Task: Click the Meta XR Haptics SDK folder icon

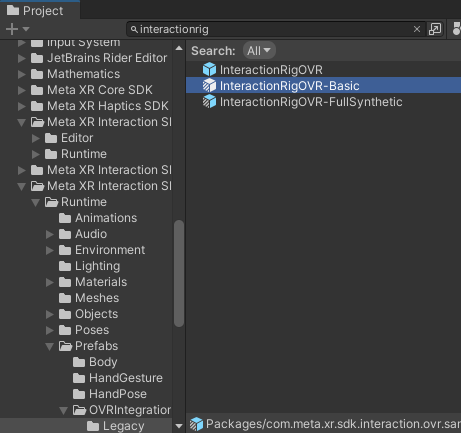Action: 37,106
